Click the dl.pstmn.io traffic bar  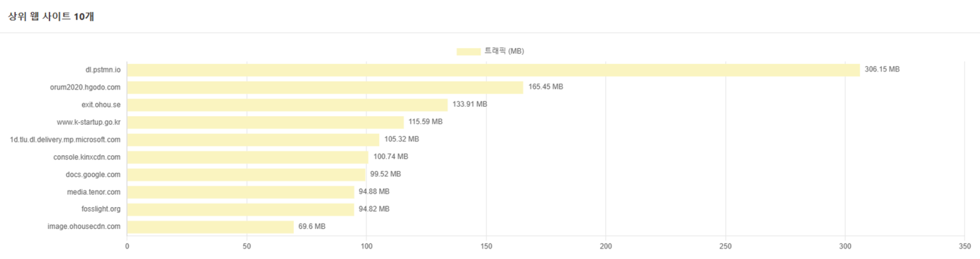coord(493,70)
